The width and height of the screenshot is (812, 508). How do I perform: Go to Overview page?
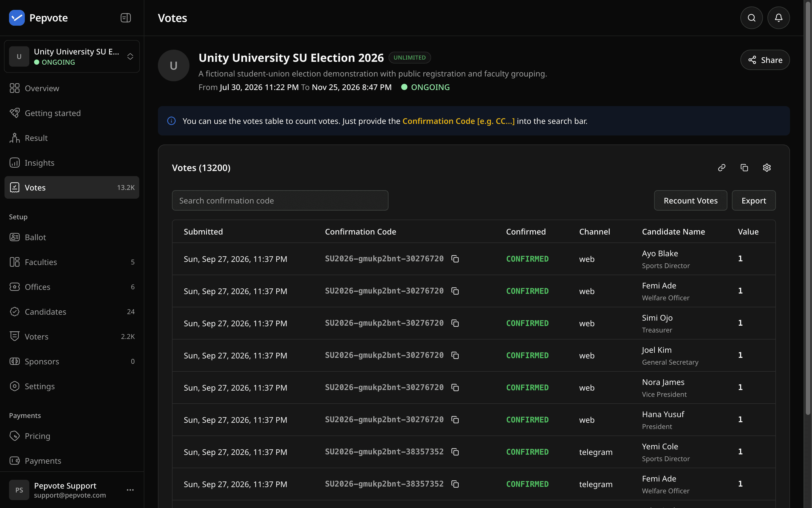tap(72, 88)
